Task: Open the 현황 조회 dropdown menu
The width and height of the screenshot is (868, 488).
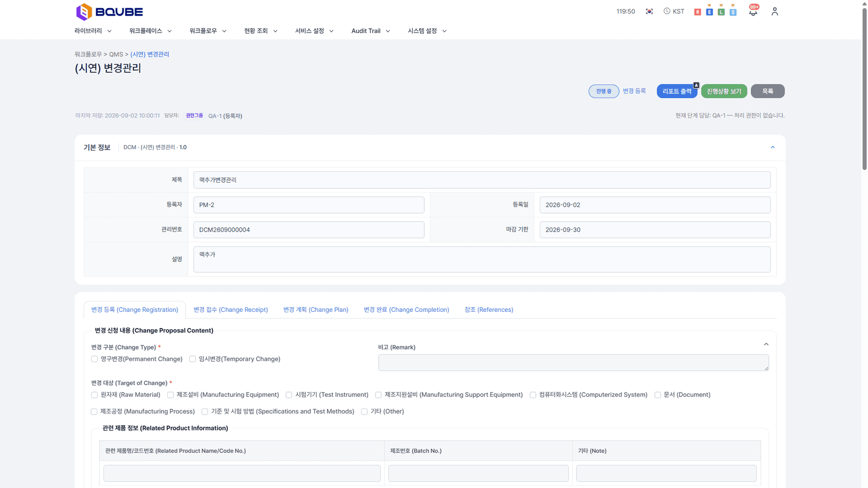Action: pos(260,31)
